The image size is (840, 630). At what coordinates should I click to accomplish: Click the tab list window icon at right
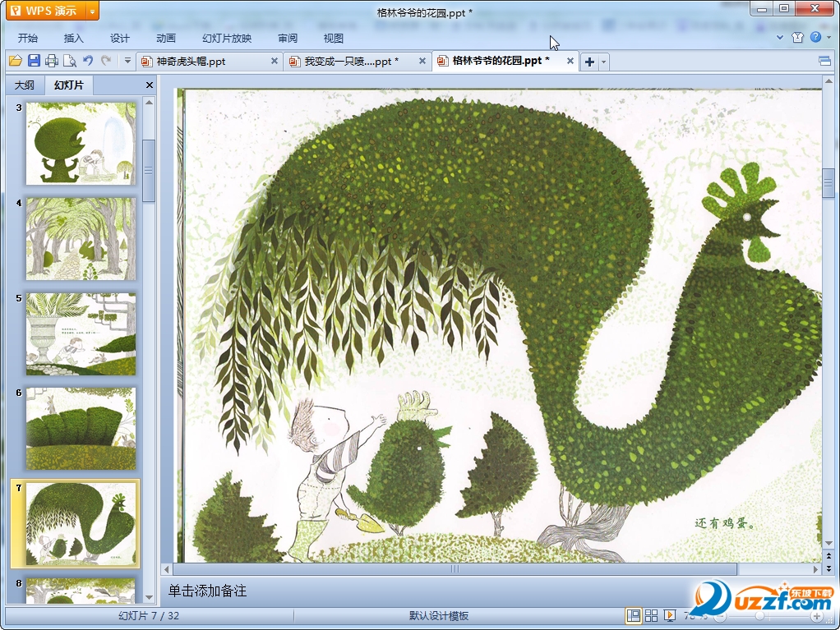coord(825,61)
